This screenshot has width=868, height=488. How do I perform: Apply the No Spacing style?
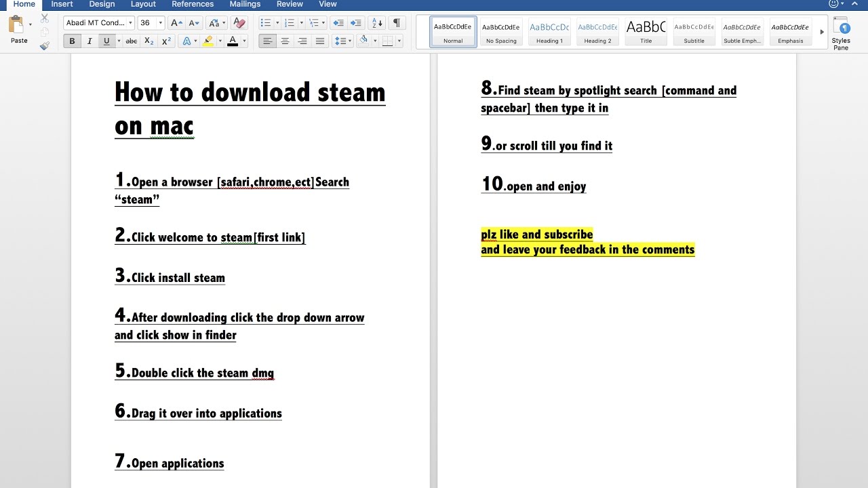[501, 32]
